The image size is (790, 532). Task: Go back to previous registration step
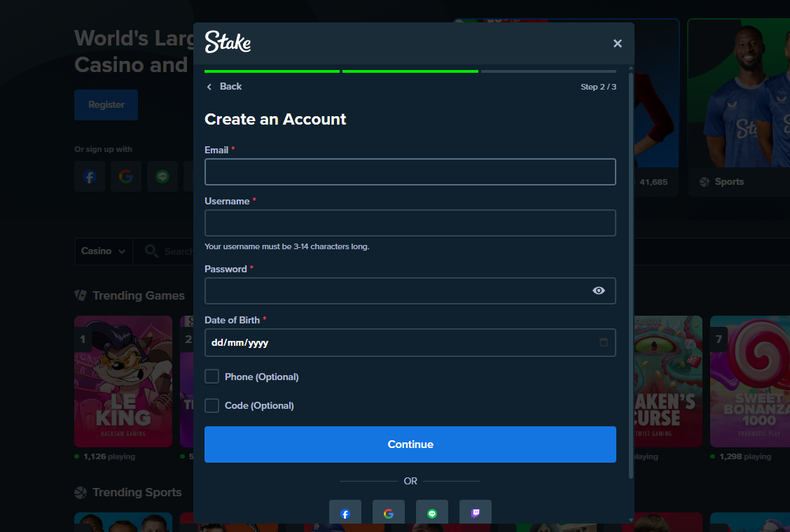coord(223,87)
